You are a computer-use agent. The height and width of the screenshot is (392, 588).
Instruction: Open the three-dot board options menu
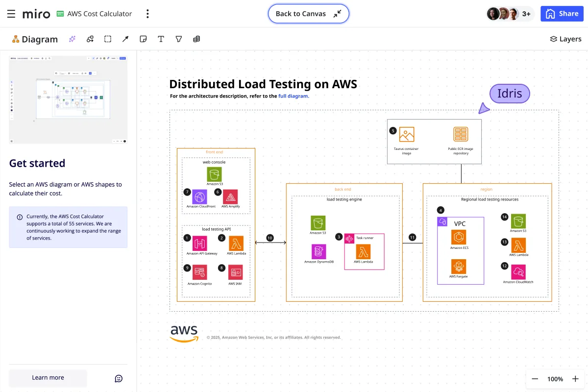pos(147,14)
